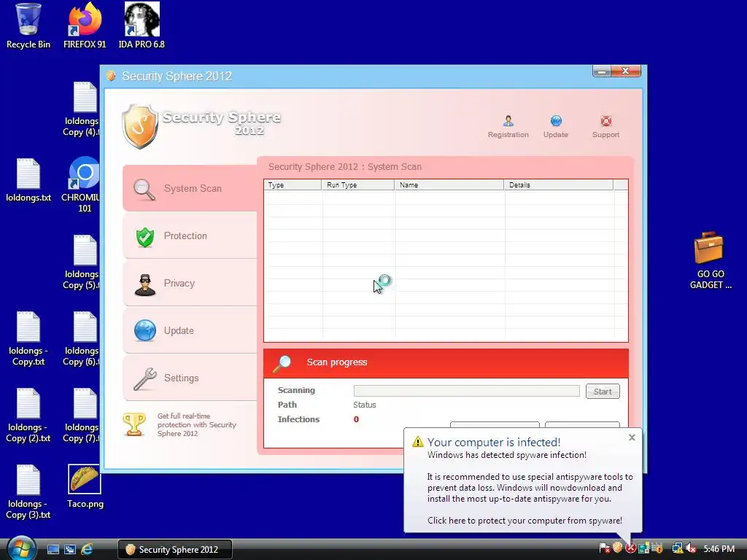Select loldongs - Copy (2).txt file
The image size is (747, 560).
click(x=28, y=416)
